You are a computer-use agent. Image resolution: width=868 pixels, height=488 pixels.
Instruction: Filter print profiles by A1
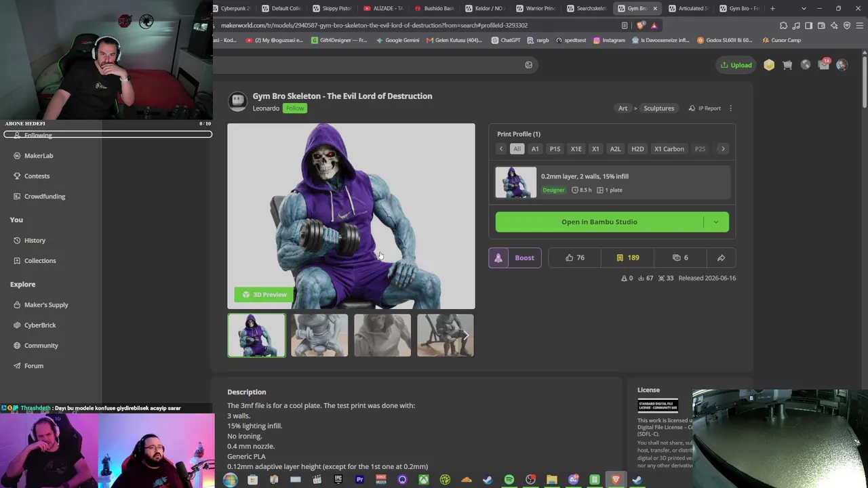(535, 149)
